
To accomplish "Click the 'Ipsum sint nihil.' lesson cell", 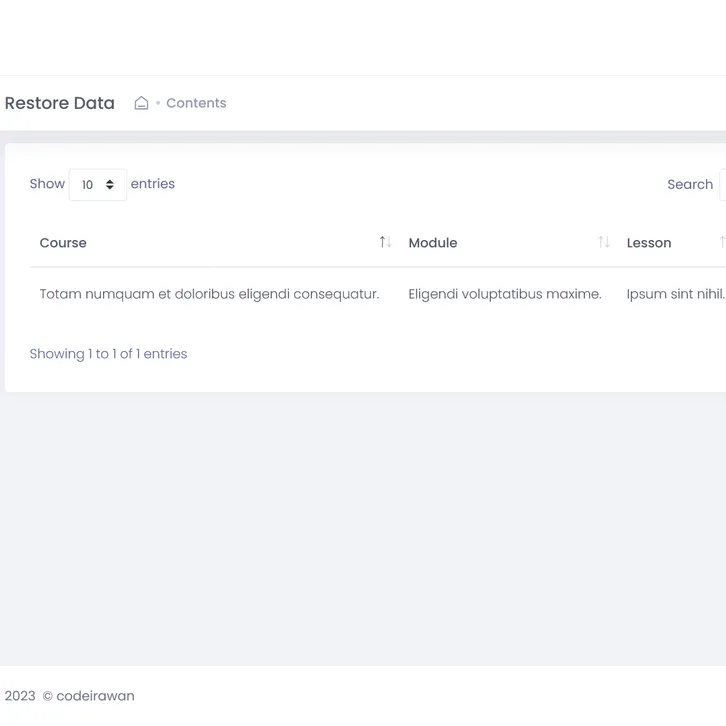I will point(675,294).
